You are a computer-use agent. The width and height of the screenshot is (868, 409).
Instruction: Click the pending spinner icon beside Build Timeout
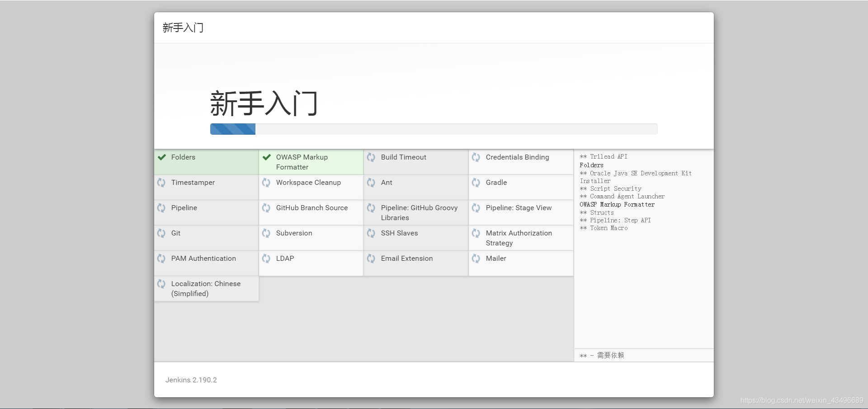[x=371, y=157]
